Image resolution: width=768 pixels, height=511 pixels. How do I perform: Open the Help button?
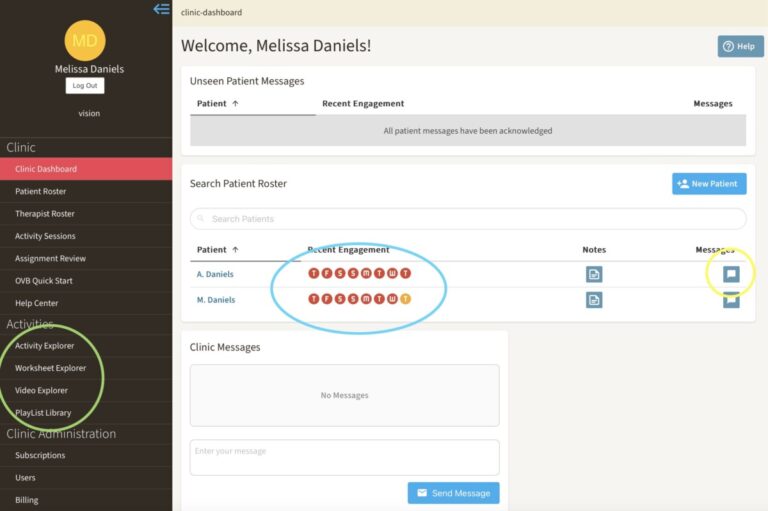pyautogui.click(x=740, y=46)
